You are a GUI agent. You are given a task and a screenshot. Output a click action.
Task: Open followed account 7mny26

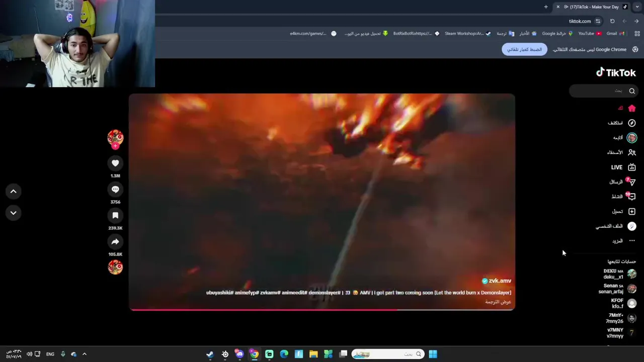click(621, 318)
